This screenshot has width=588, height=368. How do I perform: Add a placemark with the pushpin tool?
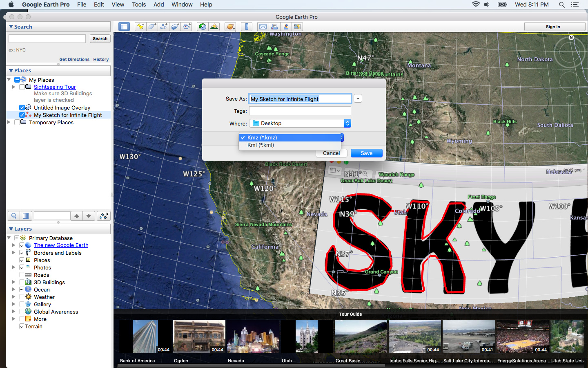coord(140,27)
